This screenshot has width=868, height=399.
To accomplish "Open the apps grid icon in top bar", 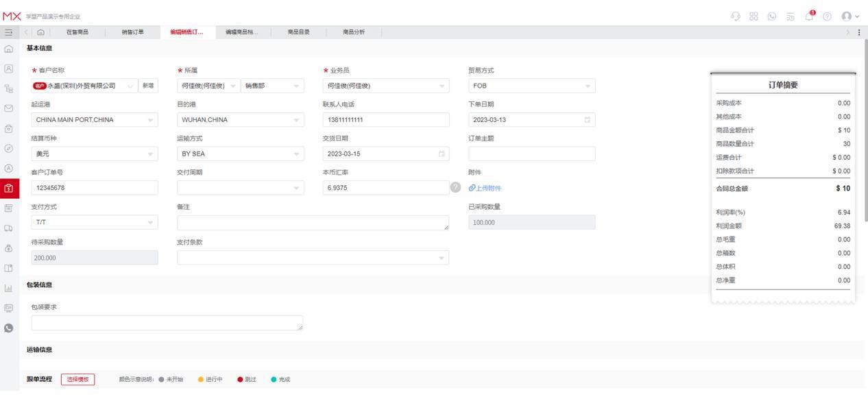I will point(754,16).
